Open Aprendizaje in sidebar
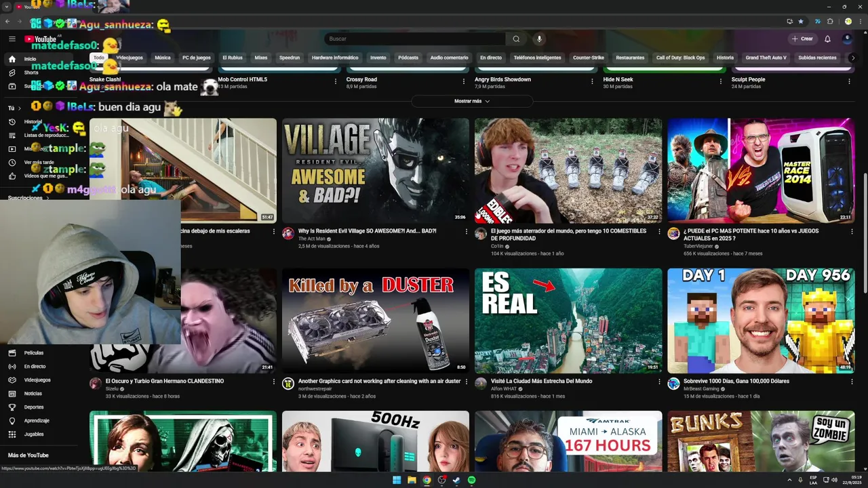 point(37,420)
